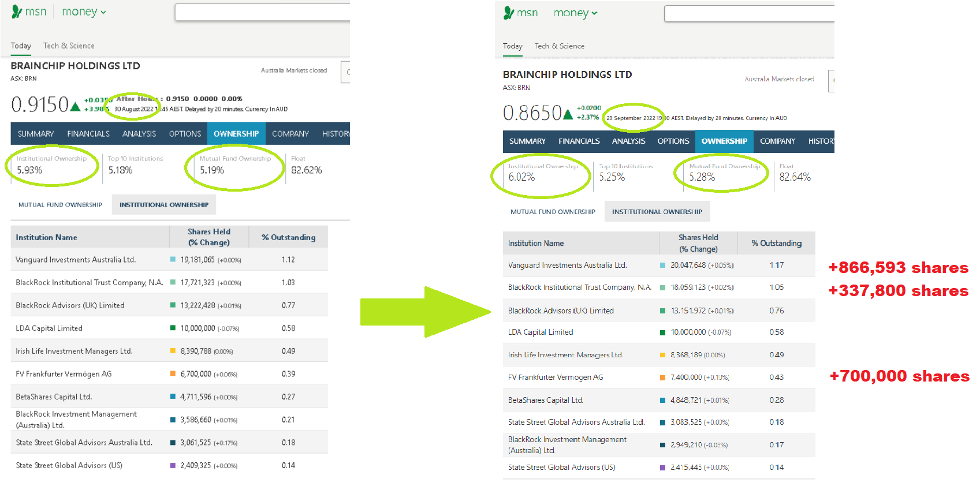This screenshot has height=486, width=980.
Task: Click green up-triangle beside 0.8650 price
Action: (x=568, y=114)
